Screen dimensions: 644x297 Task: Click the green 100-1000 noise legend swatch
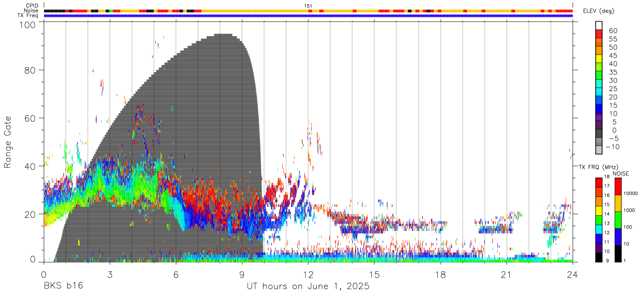(x=618, y=219)
